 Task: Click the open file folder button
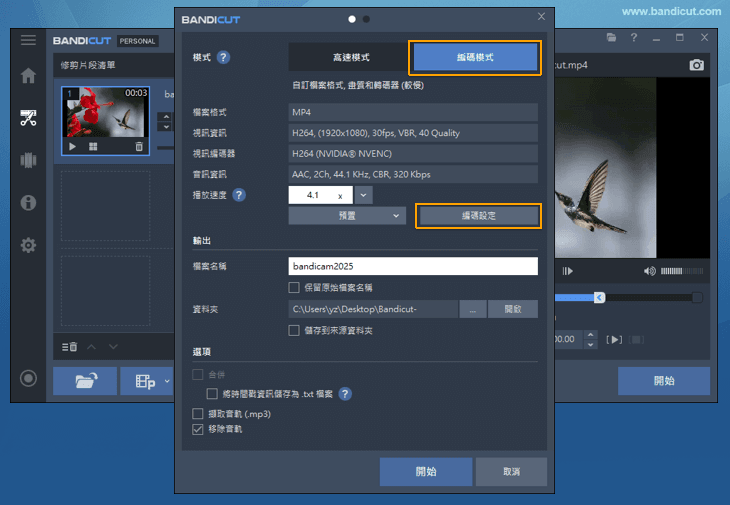pos(85,381)
